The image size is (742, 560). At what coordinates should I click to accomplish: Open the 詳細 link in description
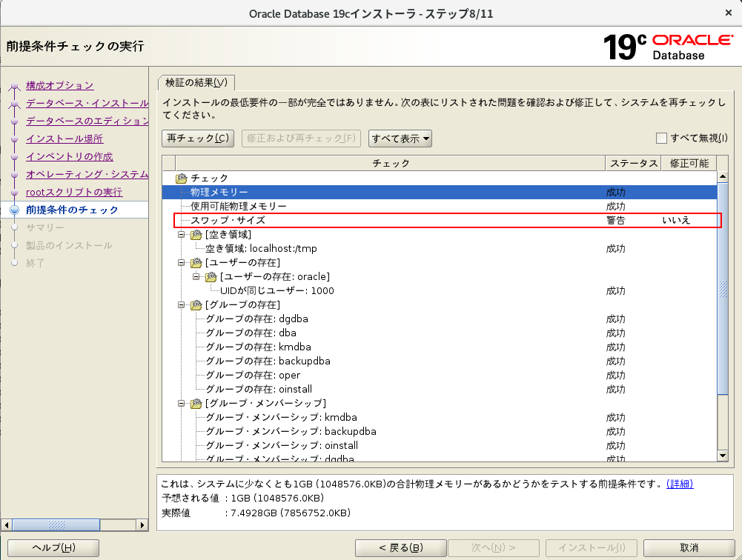coord(680,484)
